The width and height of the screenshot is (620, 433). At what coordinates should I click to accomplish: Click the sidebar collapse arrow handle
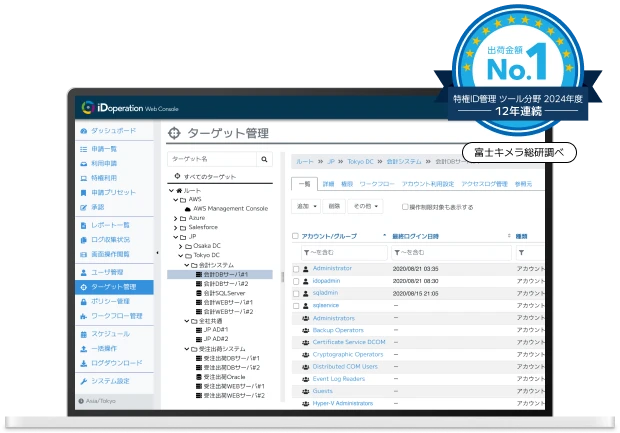coord(157,253)
